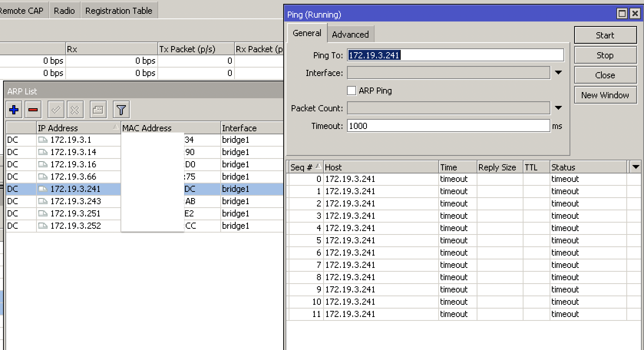The image size is (644, 350).
Task: Click the MAC Address column header
Action: 171,128
